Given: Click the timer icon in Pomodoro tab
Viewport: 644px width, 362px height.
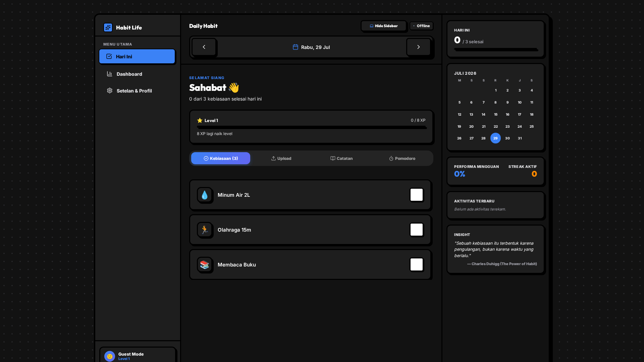Looking at the screenshot, I should coord(391,159).
